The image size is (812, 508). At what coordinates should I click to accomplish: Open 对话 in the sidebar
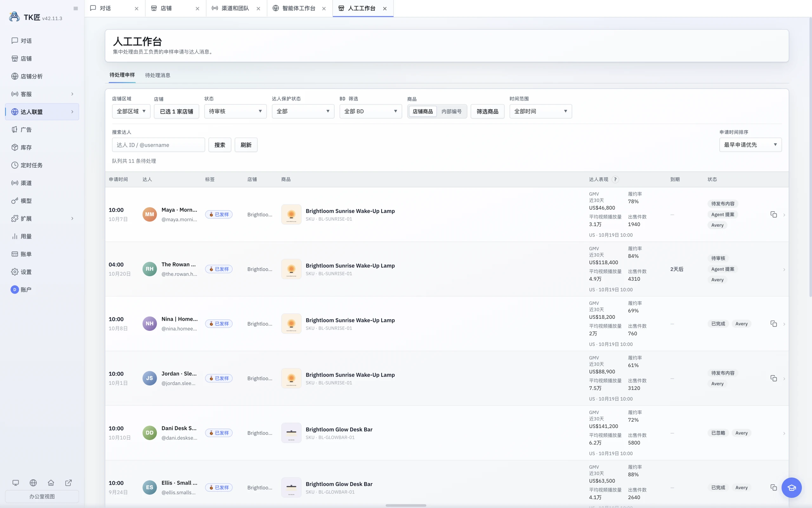pos(42,41)
